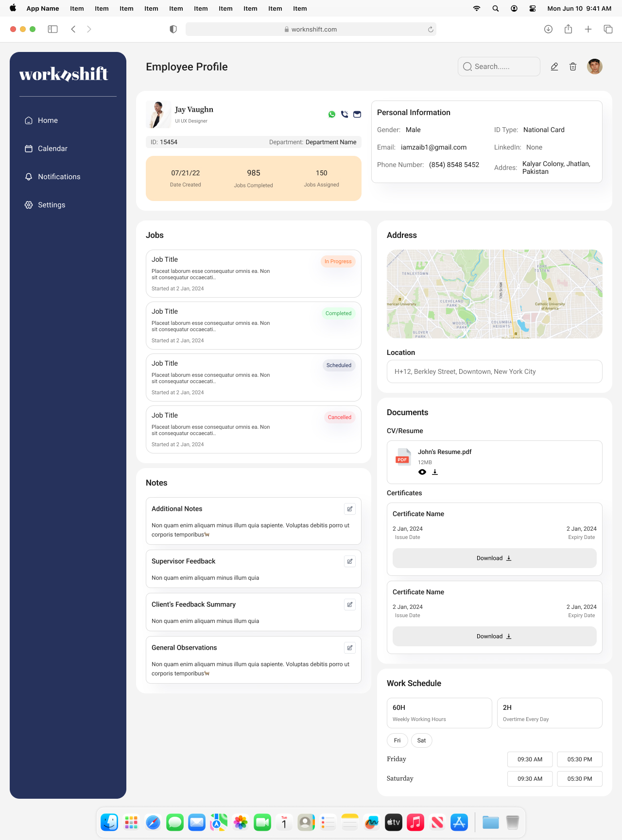Click the iamzaib1@gmail.com email text
This screenshot has width=622, height=840.
click(x=433, y=147)
